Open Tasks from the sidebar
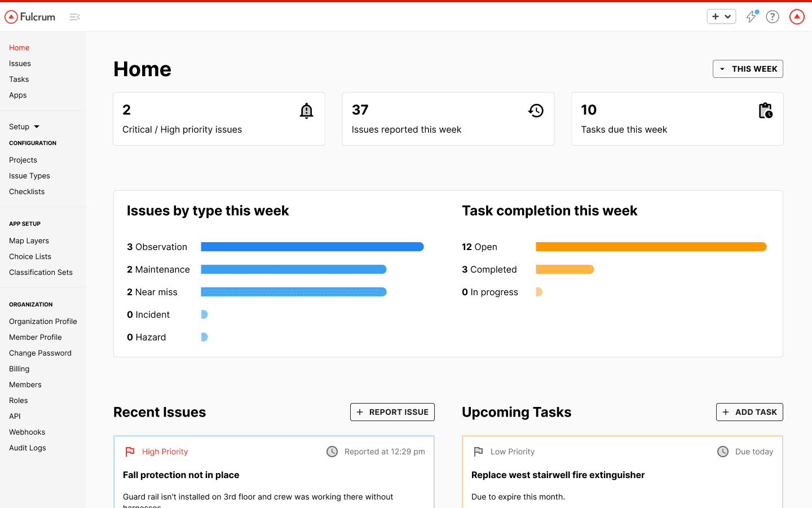Viewport: 812px width, 508px height. pyautogui.click(x=19, y=80)
